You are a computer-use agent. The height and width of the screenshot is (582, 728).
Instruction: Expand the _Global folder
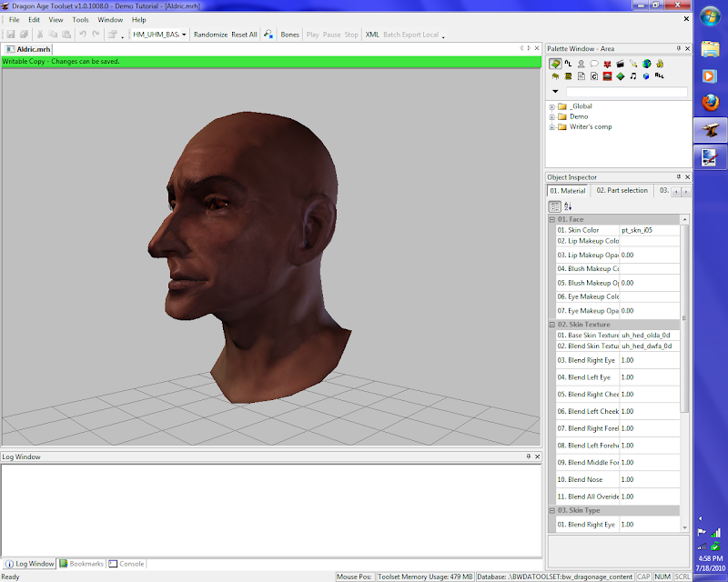pos(552,106)
